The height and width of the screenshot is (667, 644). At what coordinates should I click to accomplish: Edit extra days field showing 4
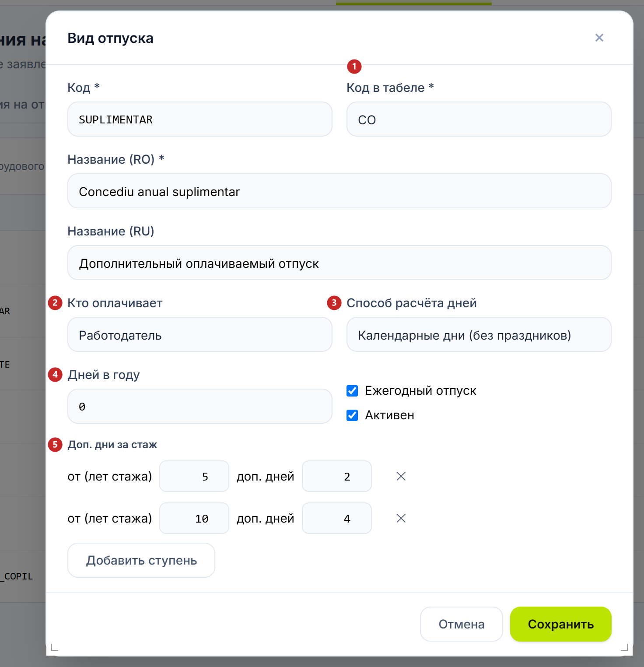[x=337, y=518]
